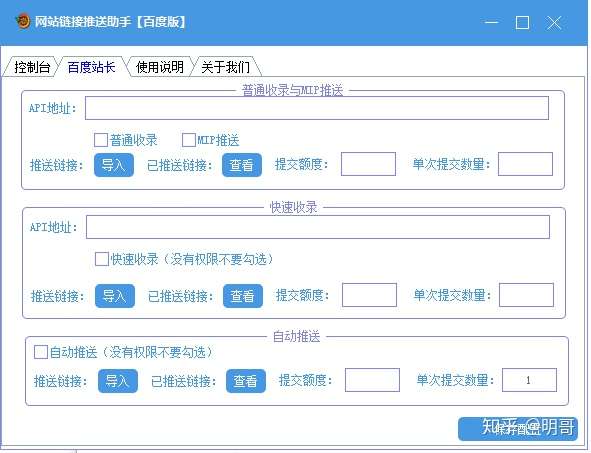
Task: Check 自动推送（没有权限不要勾选）
Action: tap(41, 352)
